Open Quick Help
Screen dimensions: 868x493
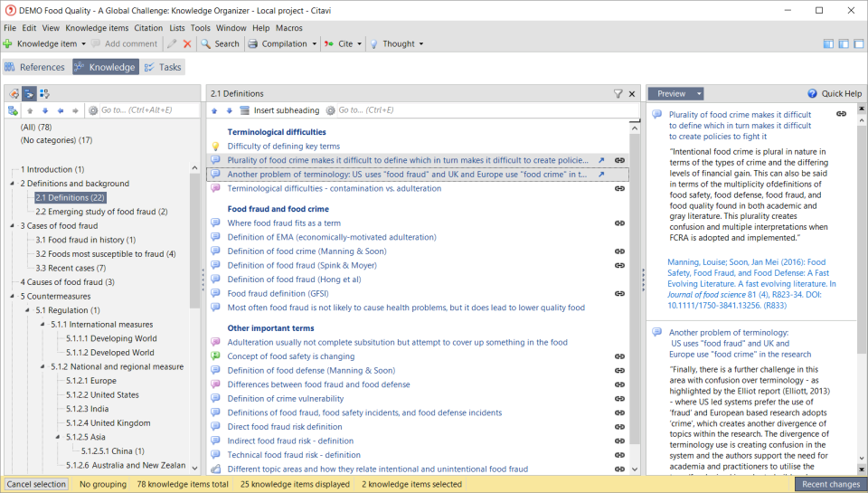click(835, 93)
